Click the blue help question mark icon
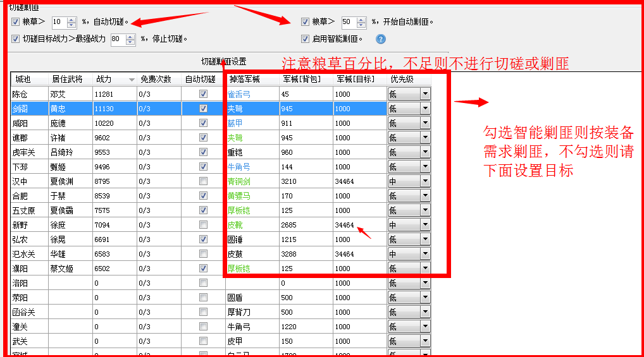 coord(381,39)
